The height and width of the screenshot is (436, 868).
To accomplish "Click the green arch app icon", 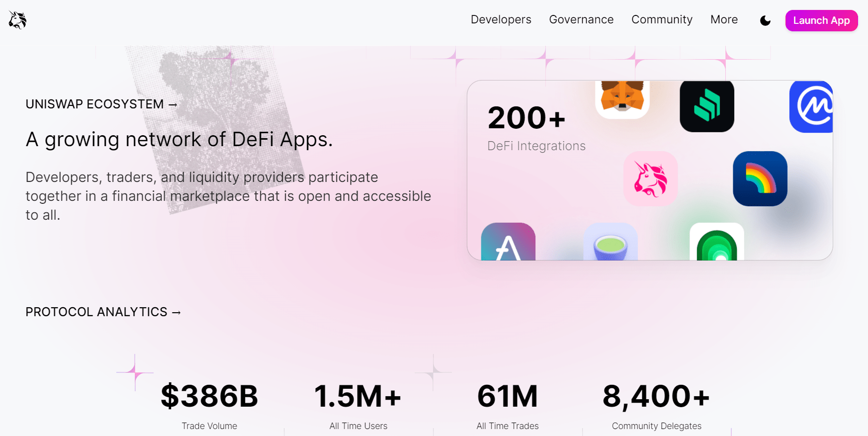I will 716,242.
